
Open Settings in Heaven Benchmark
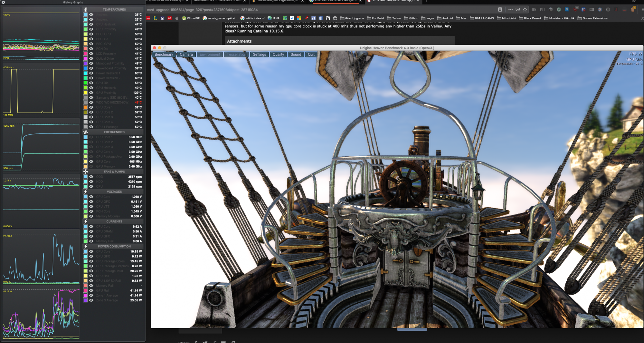[260, 54]
